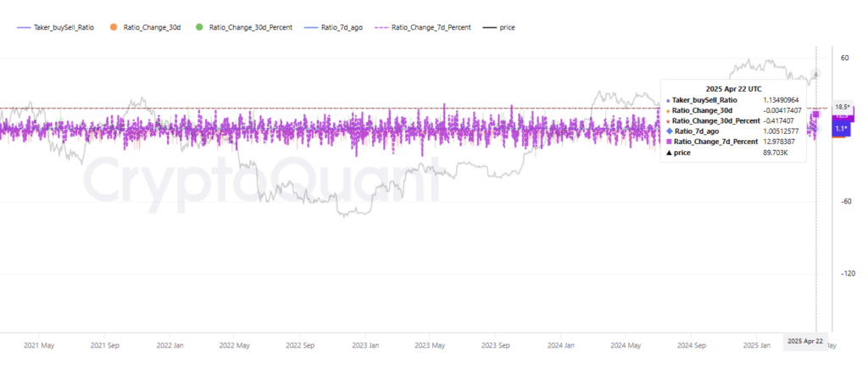This screenshot has height=368, width=868.
Task: Click the green Ratio_Change_30d_Percent legend circle
Action: [x=200, y=27]
